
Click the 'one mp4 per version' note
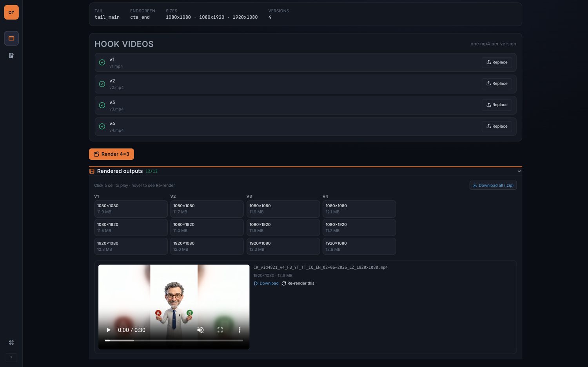click(x=493, y=44)
